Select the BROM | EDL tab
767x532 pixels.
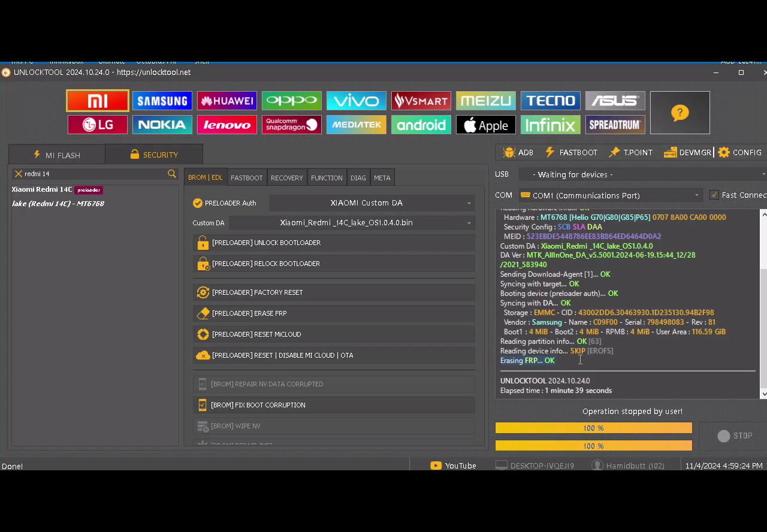[205, 177]
